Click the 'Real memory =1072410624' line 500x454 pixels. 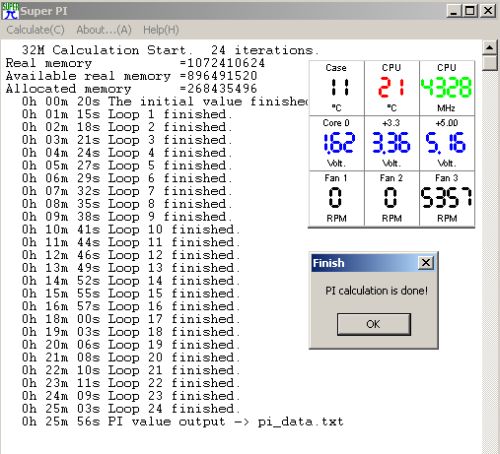pos(135,63)
